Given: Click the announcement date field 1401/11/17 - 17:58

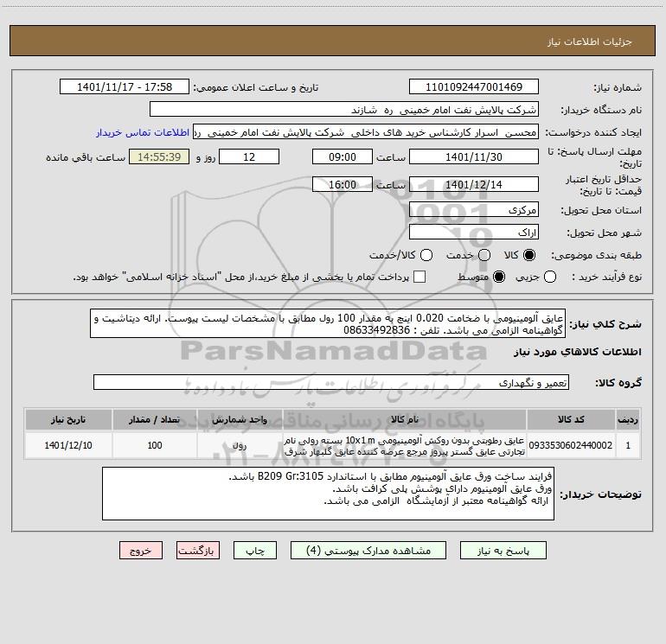Looking at the screenshot, I should tap(125, 87).
